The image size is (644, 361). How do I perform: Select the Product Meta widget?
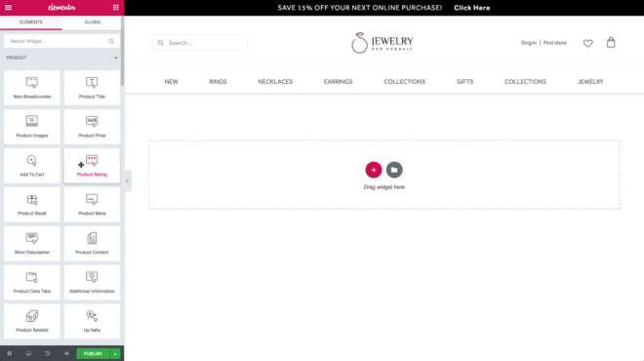pyautogui.click(x=92, y=205)
